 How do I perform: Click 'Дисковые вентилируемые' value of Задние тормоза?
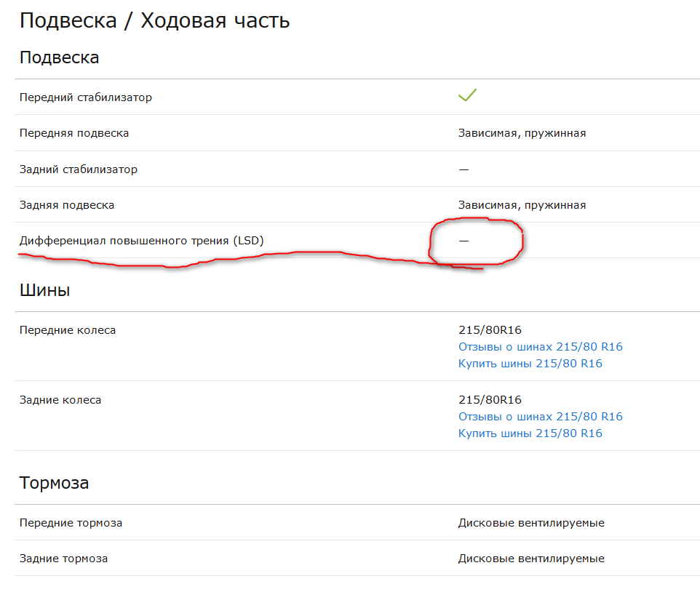(531, 558)
